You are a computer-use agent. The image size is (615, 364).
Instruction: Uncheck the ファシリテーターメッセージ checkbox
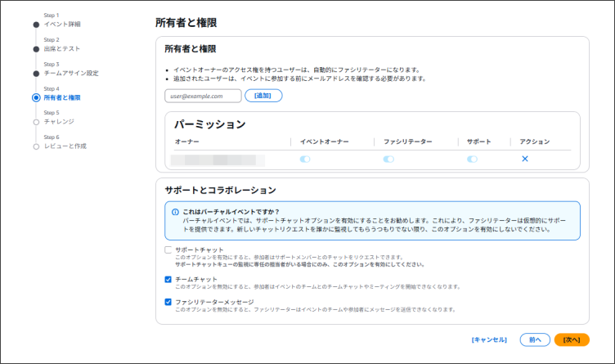(168, 302)
